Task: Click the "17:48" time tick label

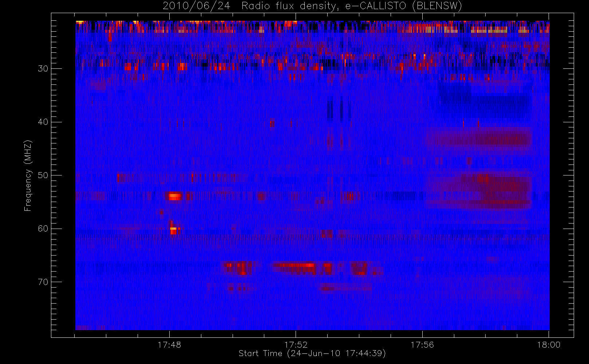Action: [x=169, y=345]
